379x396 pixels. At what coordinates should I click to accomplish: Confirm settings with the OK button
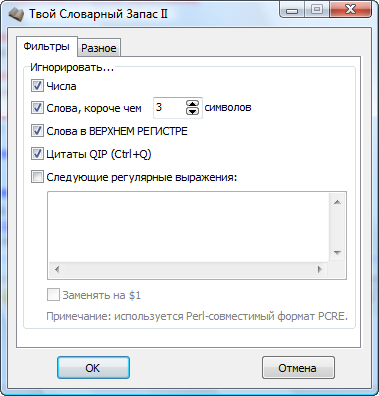tap(93, 367)
